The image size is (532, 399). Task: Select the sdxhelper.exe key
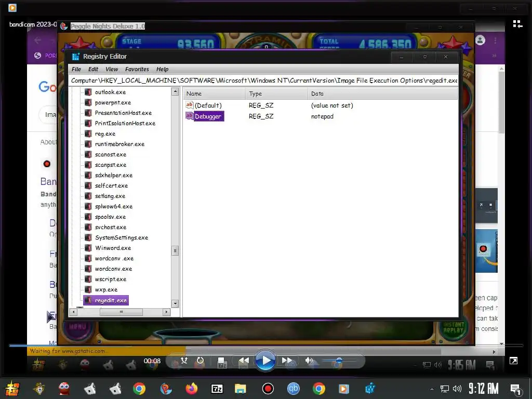pos(113,175)
